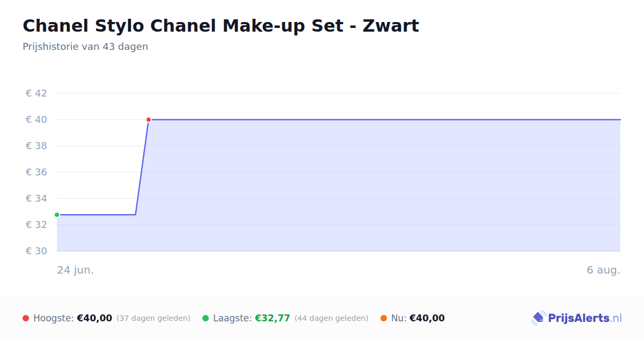Click the green Laagste legend dot

[206, 318]
